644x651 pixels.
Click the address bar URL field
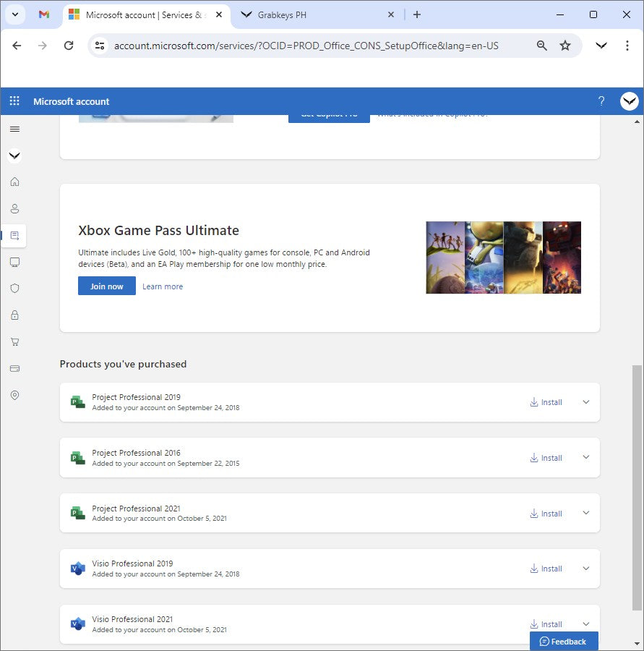click(x=306, y=46)
